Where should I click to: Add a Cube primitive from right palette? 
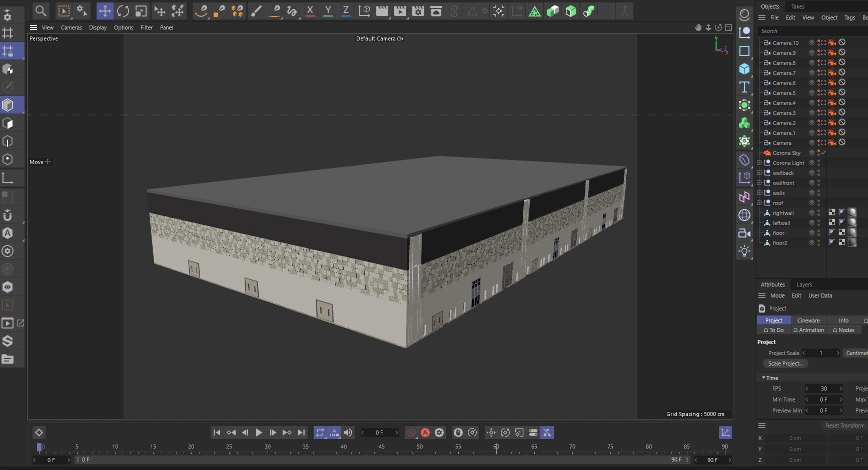(744, 69)
